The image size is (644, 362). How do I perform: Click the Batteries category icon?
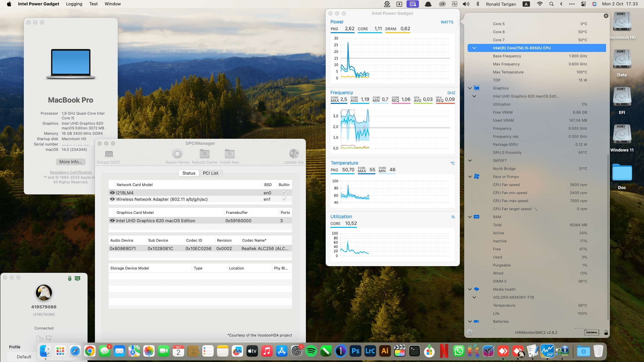[x=477, y=321]
